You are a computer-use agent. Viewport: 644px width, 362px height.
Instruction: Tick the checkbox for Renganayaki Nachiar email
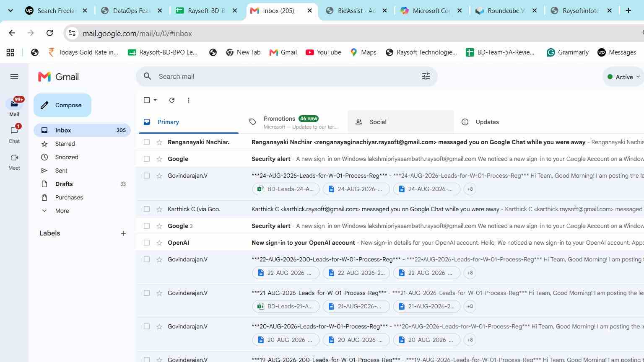tap(147, 142)
